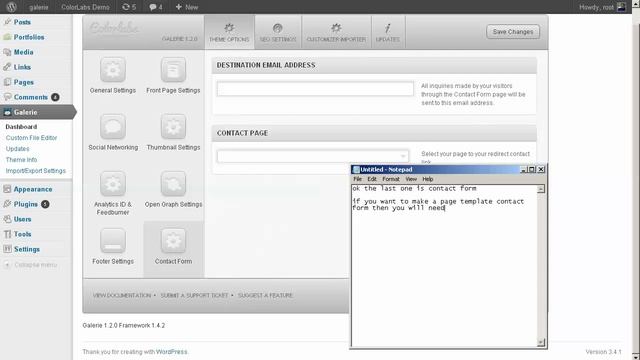
Task: Click Notepad scrollbar down arrow
Action: (541, 342)
